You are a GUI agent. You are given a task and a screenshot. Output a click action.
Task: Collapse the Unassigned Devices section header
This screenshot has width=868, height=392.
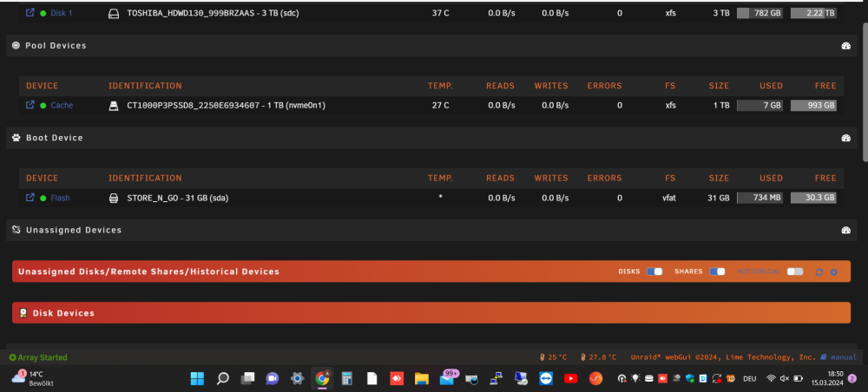click(x=433, y=231)
